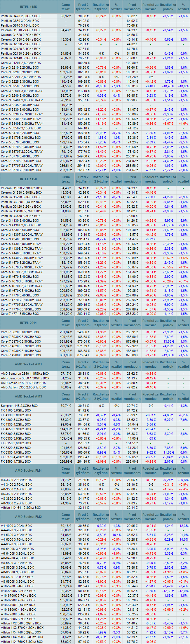
Task: Select the Pentium G470 2,00GHz BOX row name
Action: pos(21,16)
